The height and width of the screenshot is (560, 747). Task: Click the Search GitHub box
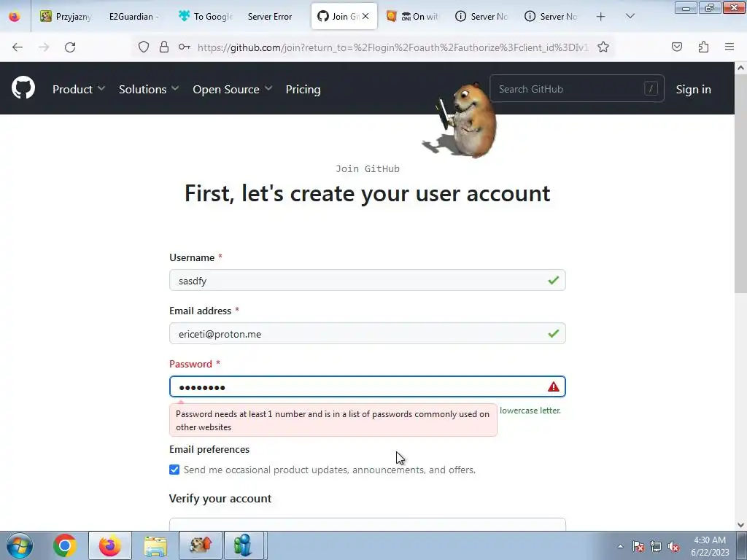[576, 88]
